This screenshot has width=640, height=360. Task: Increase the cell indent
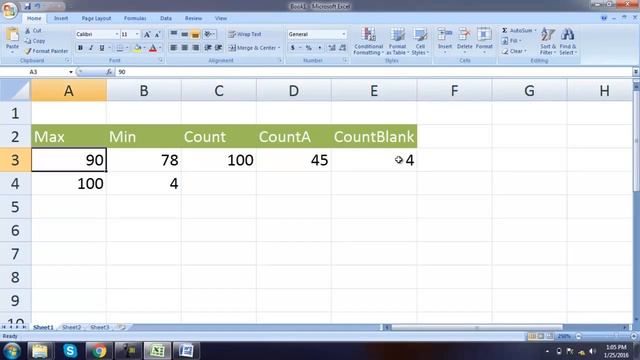tap(219, 48)
